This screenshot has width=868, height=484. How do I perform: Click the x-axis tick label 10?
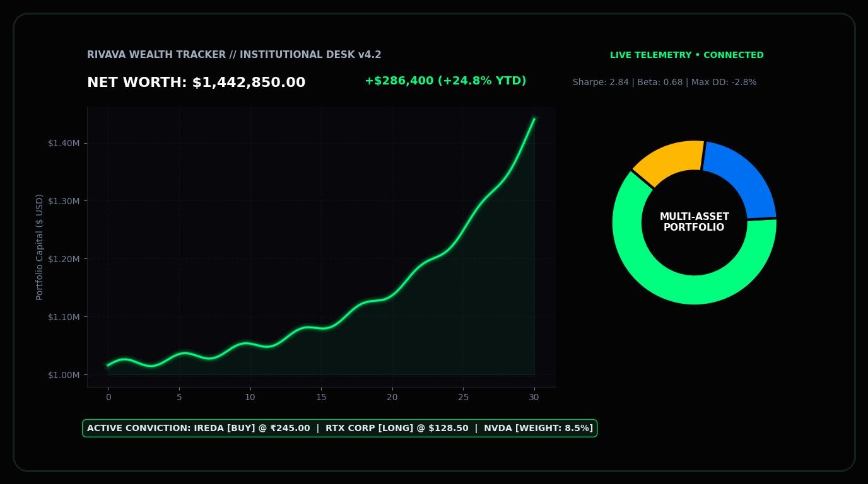click(250, 397)
